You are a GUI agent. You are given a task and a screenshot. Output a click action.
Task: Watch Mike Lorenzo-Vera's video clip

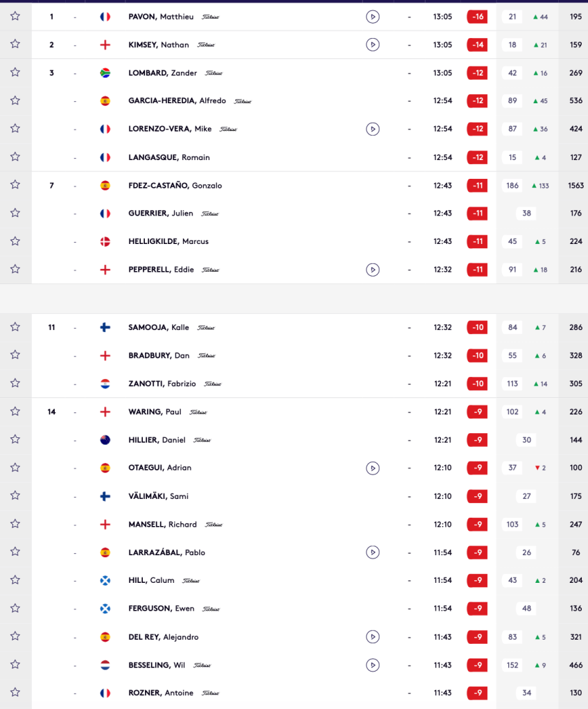click(372, 129)
